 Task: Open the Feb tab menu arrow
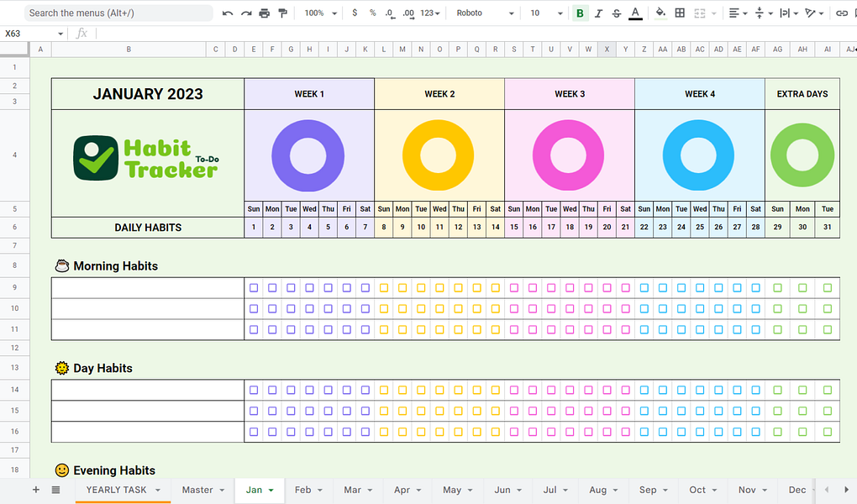(x=320, y=491)
